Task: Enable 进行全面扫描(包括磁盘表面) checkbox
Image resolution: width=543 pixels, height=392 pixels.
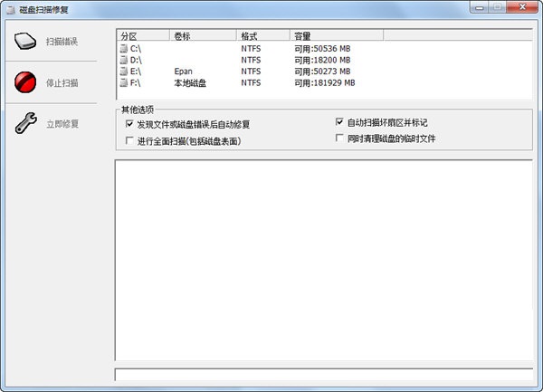Action: (x=129, y=141)
